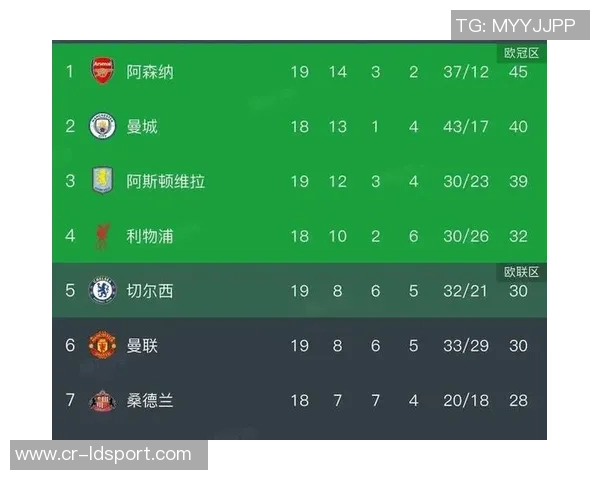Screen dimensions: 600x480
Task: Open the 曼联 team name
Action: [142, 346]
